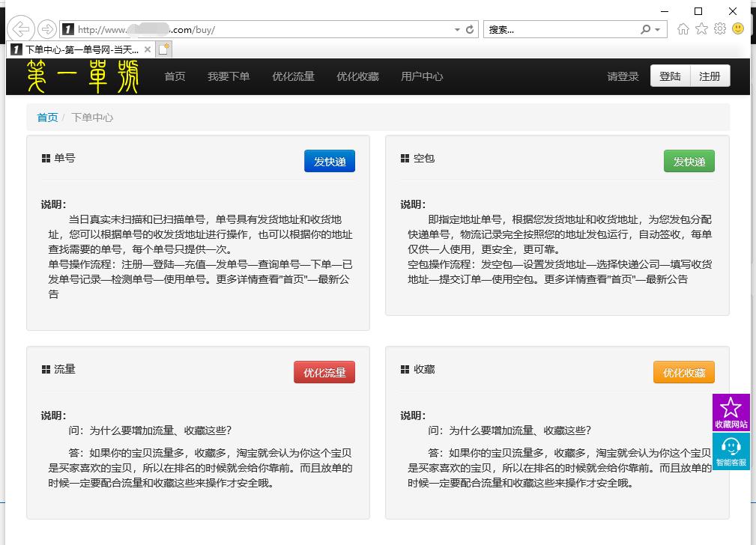Open Internet Explorer tools gear icon
This screenshot has height=545, width=756.
(719, 28)
